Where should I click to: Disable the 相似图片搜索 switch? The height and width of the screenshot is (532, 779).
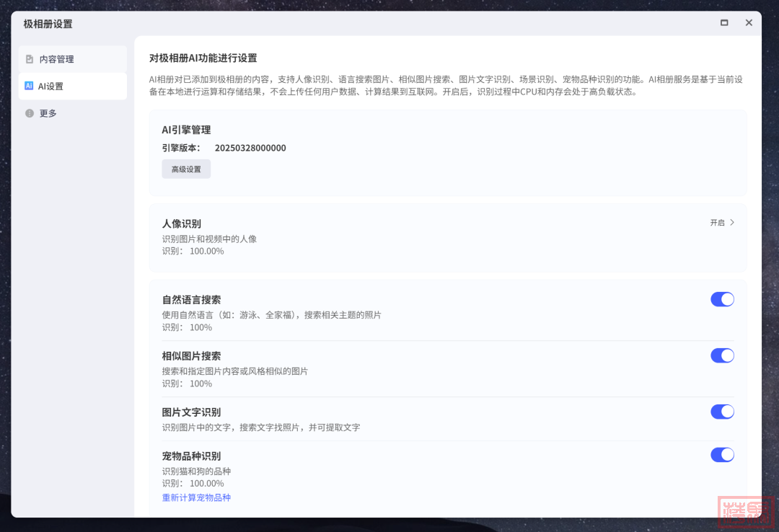(x=722, y=355)
